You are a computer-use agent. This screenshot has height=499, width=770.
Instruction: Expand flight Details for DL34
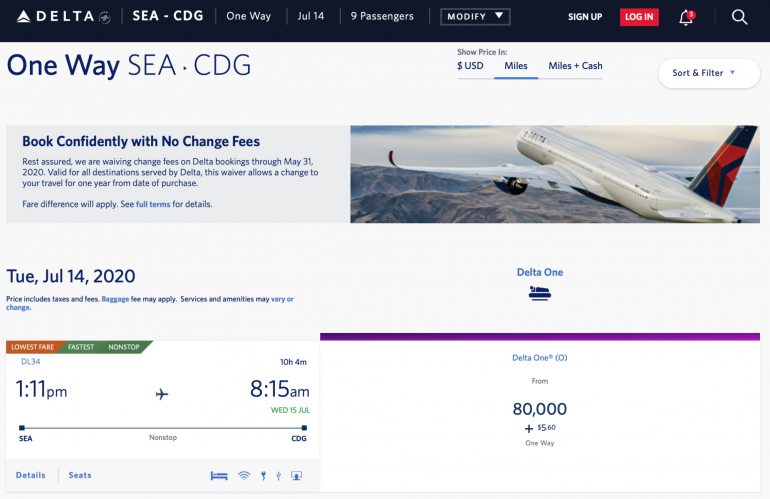click(31, 475)
